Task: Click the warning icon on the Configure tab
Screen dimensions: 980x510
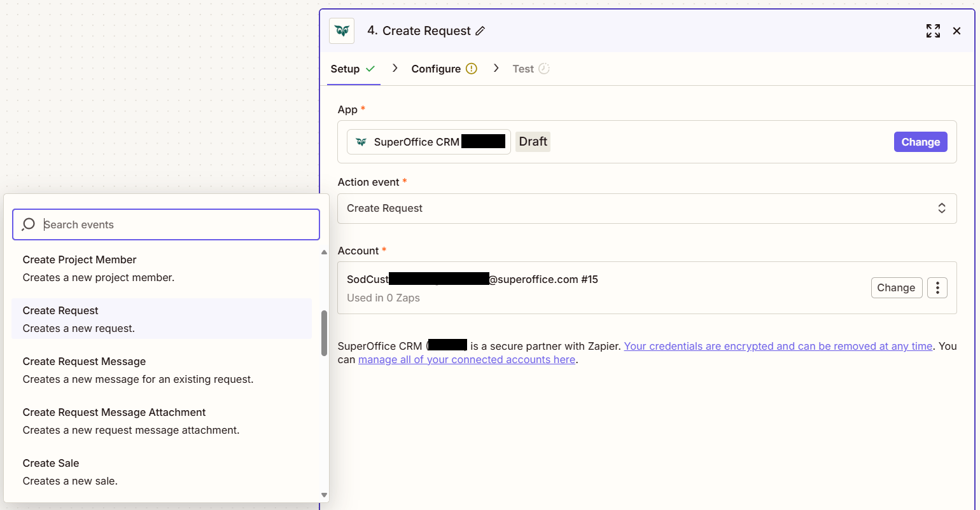Action: point(471,68)
